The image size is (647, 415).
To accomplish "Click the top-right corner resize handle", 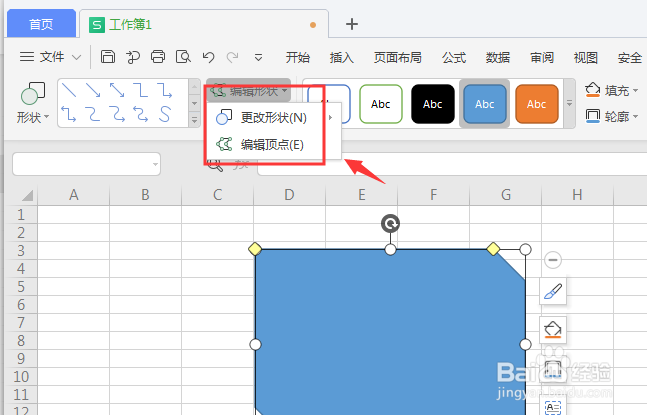I will click(x=525, y=249).
